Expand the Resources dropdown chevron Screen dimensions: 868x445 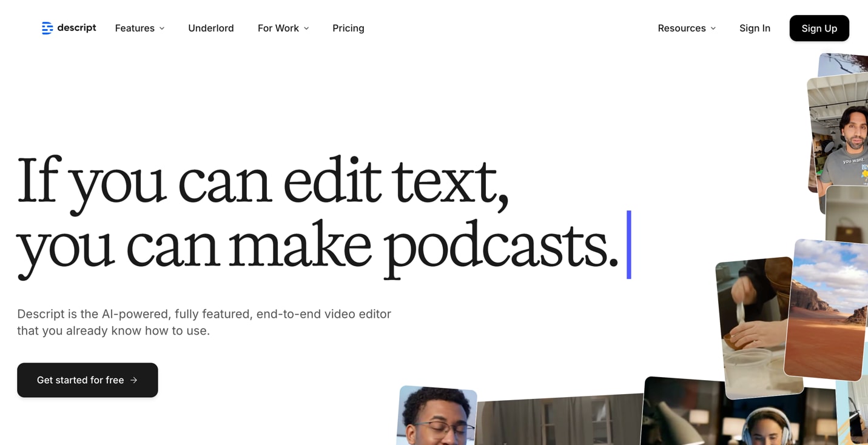tap(713, 28)
